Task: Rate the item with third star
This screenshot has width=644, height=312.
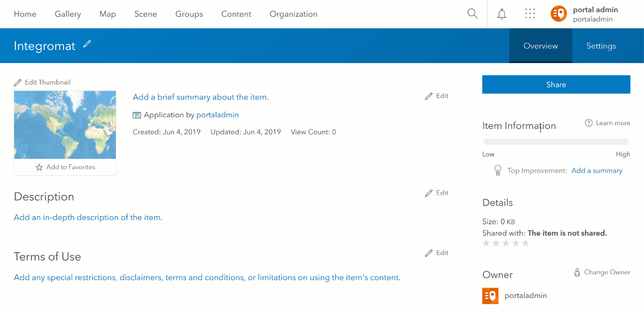Action: 506,243
